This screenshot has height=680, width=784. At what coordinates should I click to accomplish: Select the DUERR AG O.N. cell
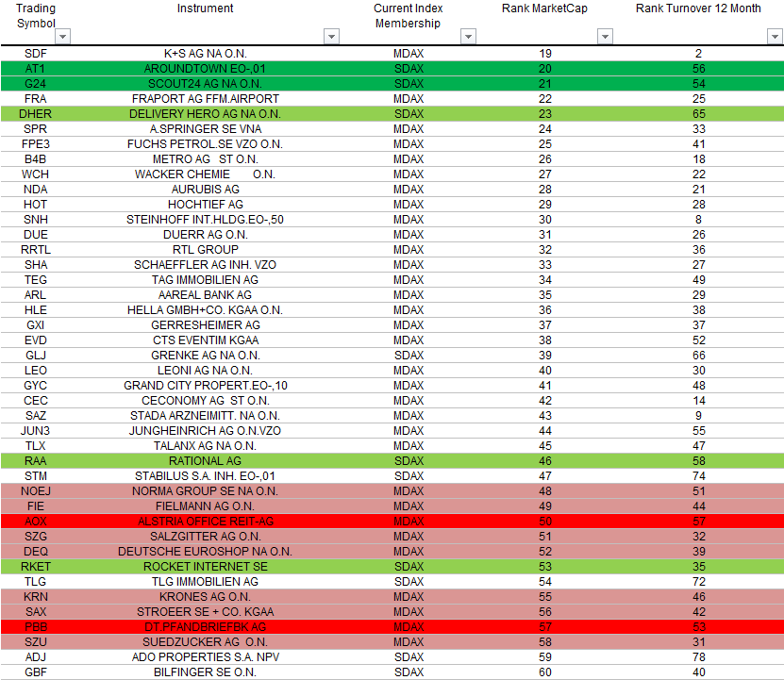(205, 235)
